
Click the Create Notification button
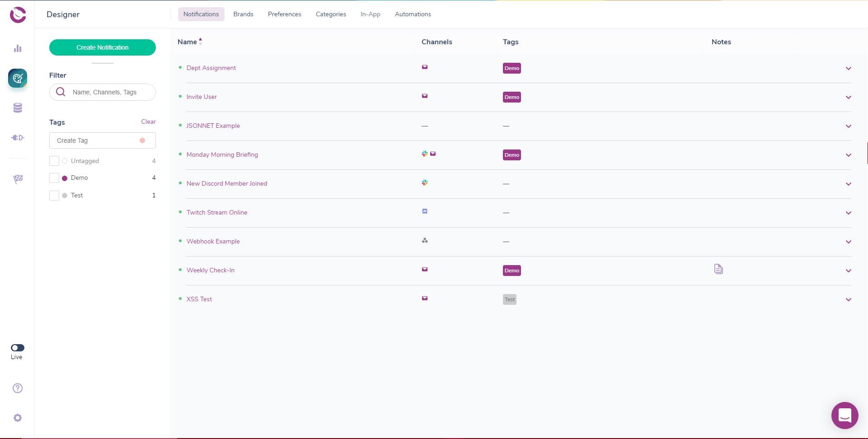(103, 47)
